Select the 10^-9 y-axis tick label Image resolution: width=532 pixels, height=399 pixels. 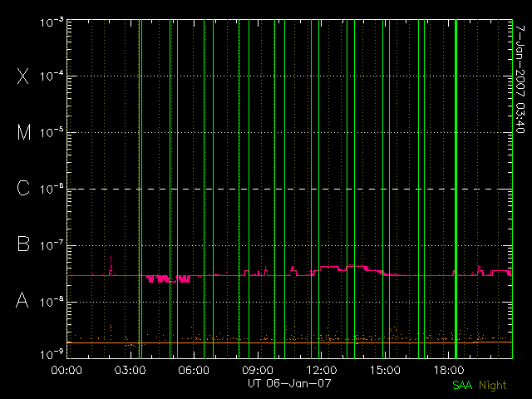[x=52, y=355]
